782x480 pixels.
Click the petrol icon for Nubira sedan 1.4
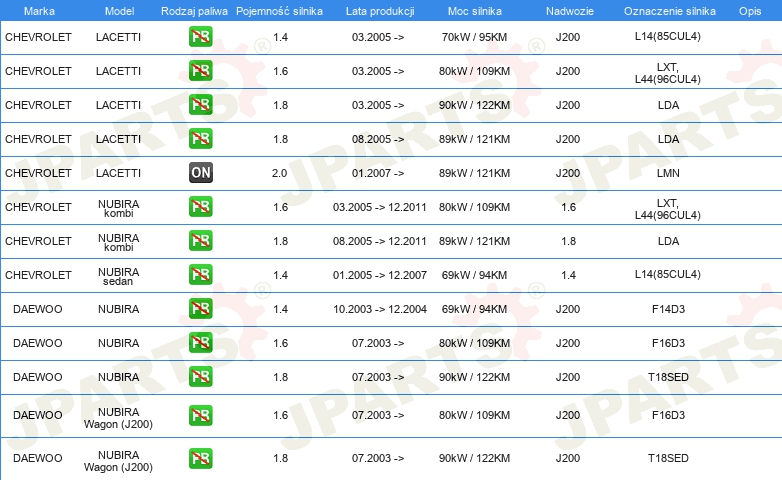click(200, 274)
